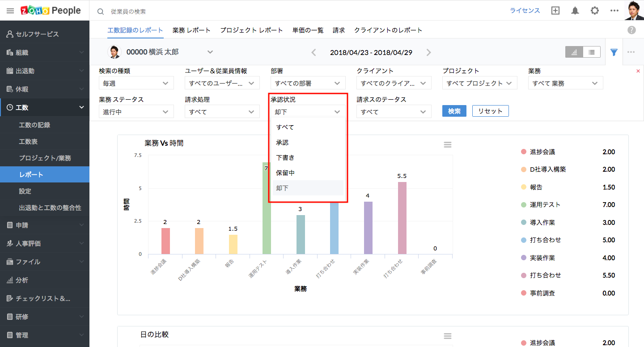The height and width of the screenshot is (347, 644).
Task: Toggle the filter funnel icon
Action: coord(614,52)
